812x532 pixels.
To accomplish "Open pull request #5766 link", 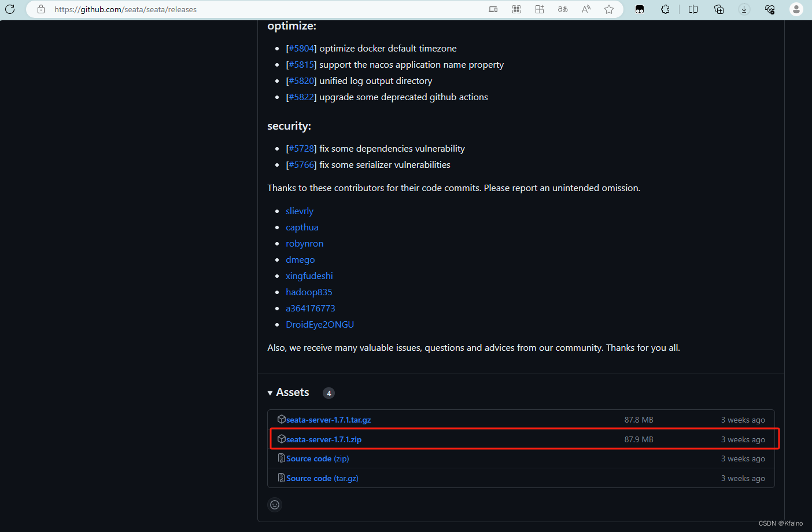I will tap(301, 165).
